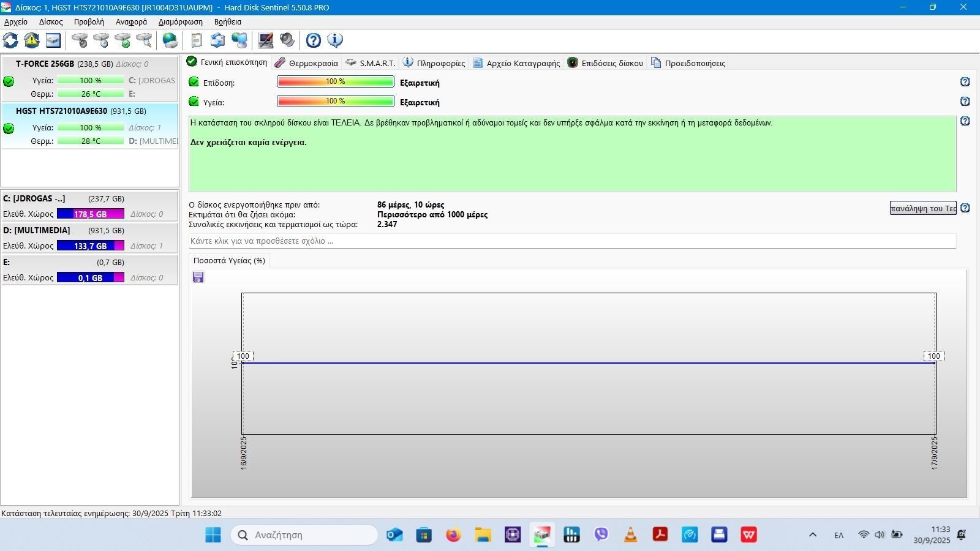Switch to the S.M.A.R.T. tab

(371, 63)
